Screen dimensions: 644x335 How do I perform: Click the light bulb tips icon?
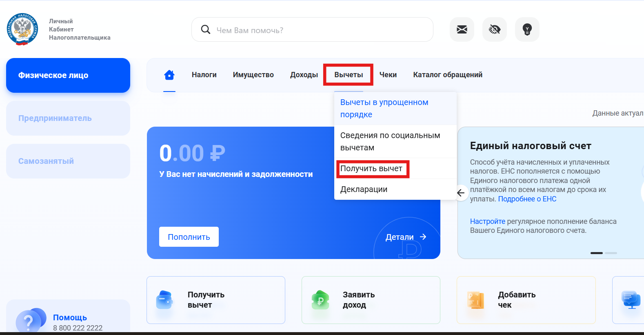click(x=527, y=29)
